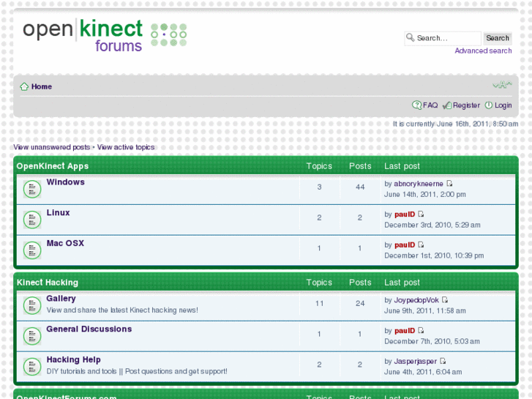
Task: Click the Hacking Help forum status icon
Action: tap(32, 366)
